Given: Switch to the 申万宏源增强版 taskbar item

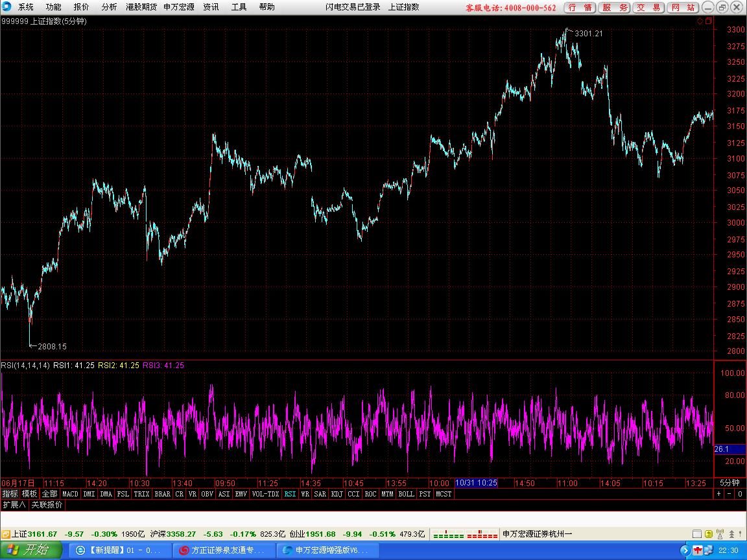Looking at the screenshot, I should (327, 550).
